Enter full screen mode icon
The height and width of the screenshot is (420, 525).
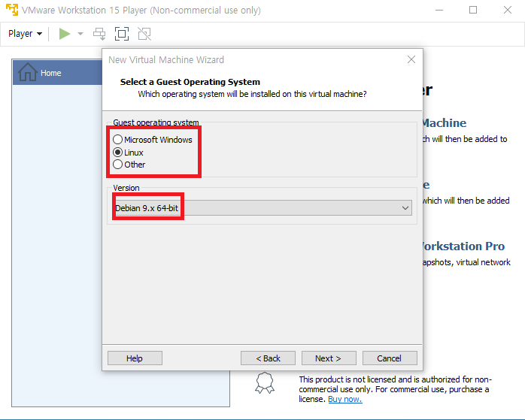point(122,34)
